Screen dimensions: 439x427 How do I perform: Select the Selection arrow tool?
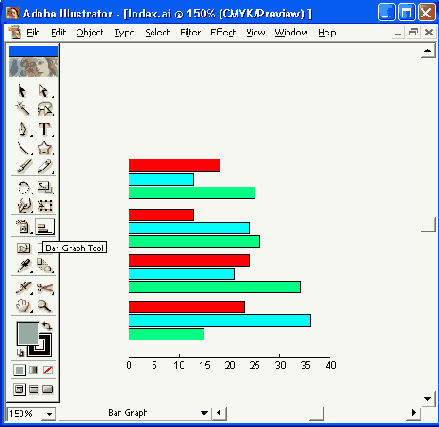point(23,91)
